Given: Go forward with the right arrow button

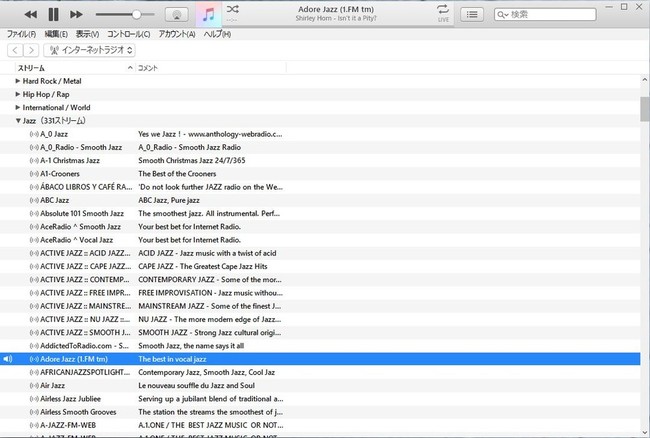Looking at the screenshot, I should 31,50.
